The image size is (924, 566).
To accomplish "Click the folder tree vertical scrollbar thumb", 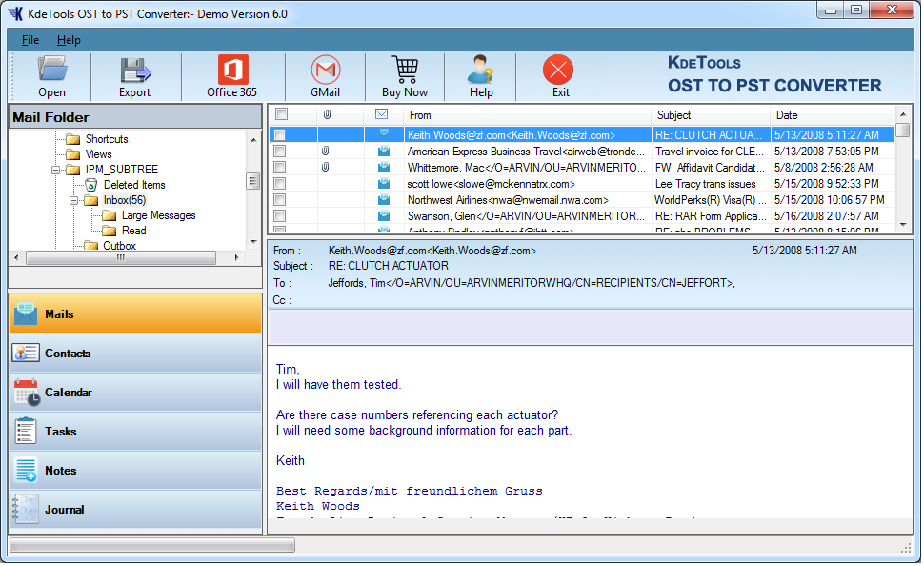I will (x=253, y=181).
